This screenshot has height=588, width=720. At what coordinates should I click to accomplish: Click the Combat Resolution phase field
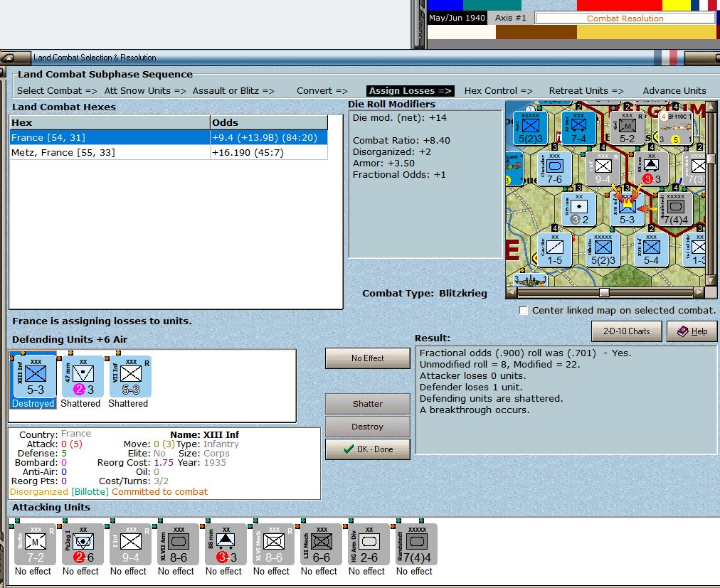click(x=625, y=18)
